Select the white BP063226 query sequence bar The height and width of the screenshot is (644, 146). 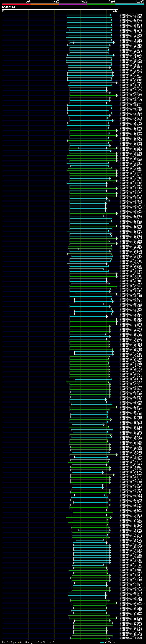(60, 9)
